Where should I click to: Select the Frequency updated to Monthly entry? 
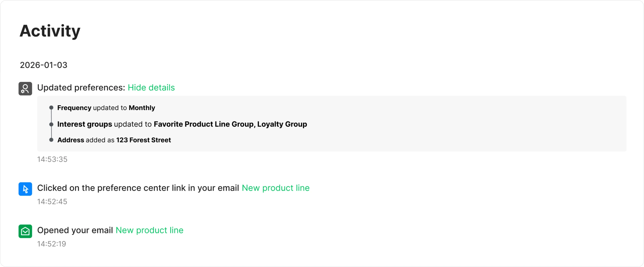pos(106,108)
